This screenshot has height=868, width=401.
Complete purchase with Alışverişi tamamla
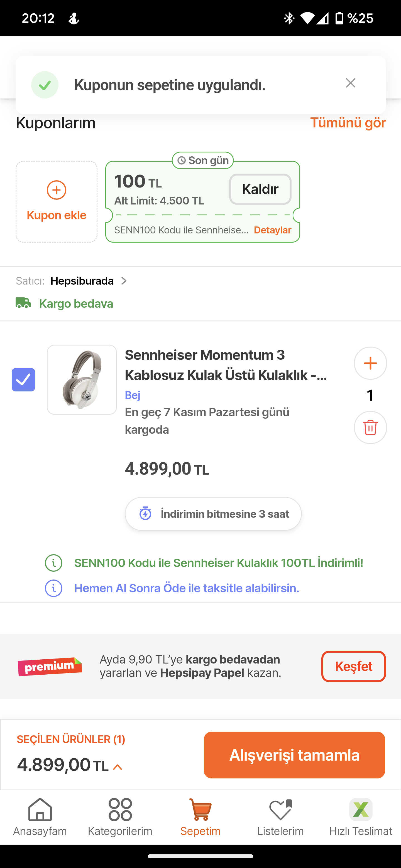pos(294,755)
